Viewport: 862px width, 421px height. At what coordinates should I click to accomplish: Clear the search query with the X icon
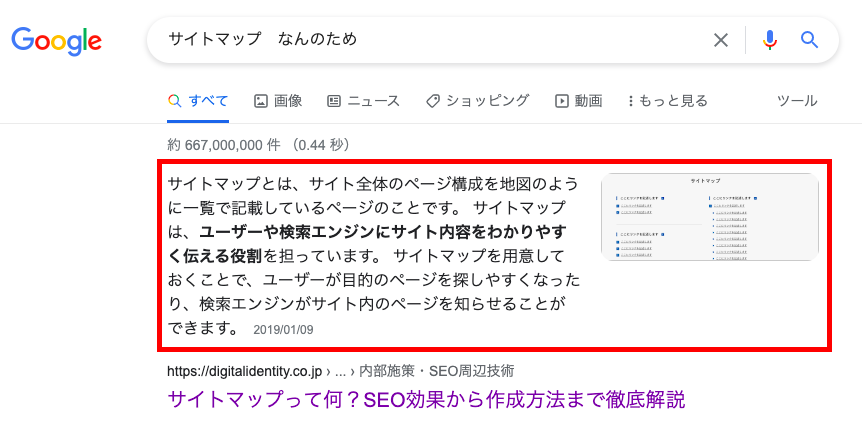tap(720, 40)
